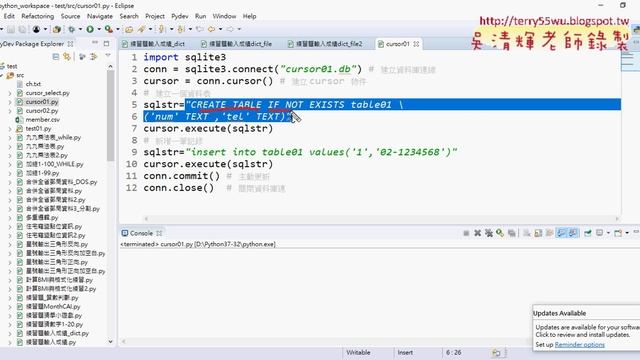
Task: Click the status bar icon right of 6 : 26
Action: coord(496,353)
